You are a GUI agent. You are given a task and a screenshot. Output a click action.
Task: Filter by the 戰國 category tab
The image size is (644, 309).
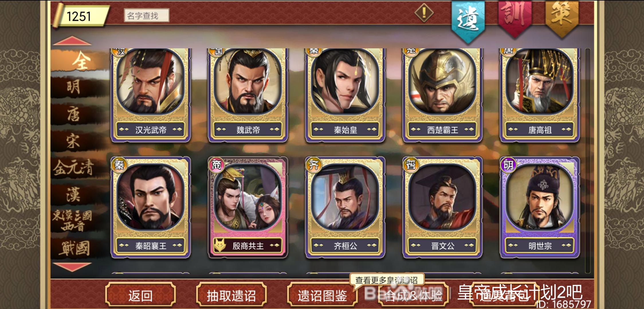pyautogui.click(x=74, y=248)
